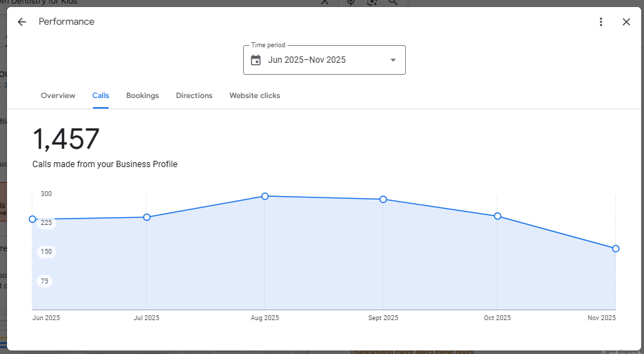
Task: Click the 1,457 total calls number
Action: tap(66, 140)
